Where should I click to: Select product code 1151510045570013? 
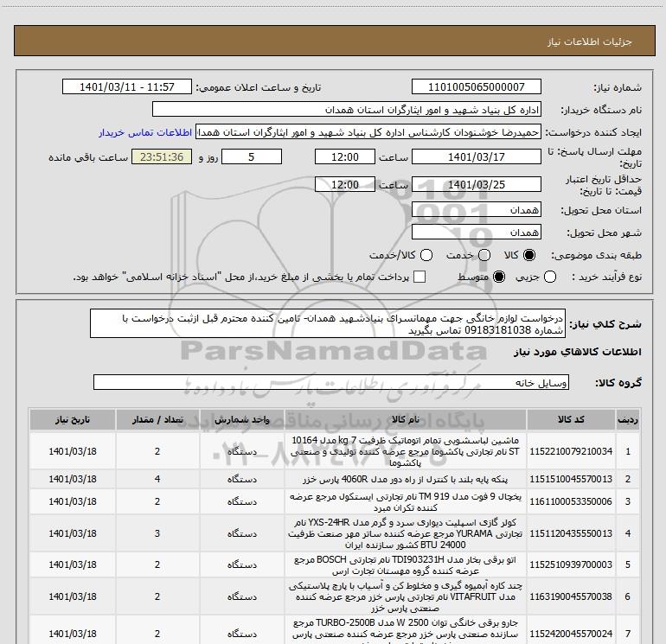(571, 479)
